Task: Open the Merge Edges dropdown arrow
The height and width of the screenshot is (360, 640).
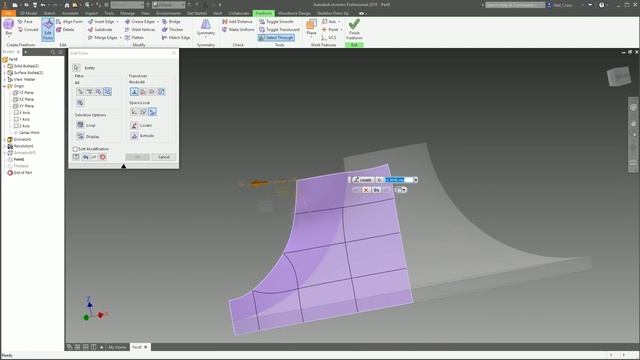Action: tap(120, 38)
